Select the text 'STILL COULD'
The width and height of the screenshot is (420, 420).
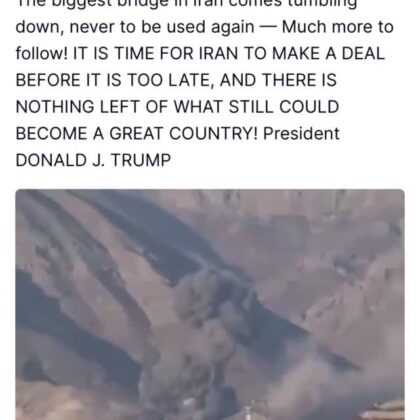point(284,107)
